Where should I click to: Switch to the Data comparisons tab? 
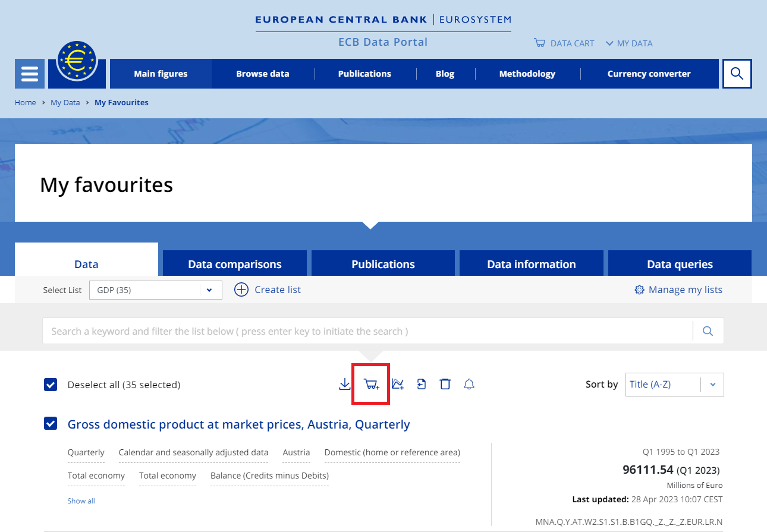[x=234, y=263]
